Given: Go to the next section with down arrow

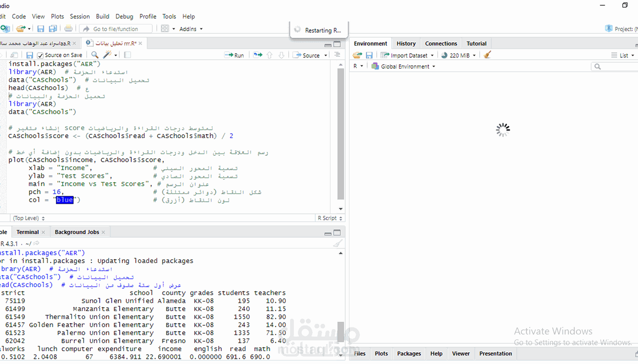Looking at the screenshot, I should pyautogui.click(x=281, y=55).
